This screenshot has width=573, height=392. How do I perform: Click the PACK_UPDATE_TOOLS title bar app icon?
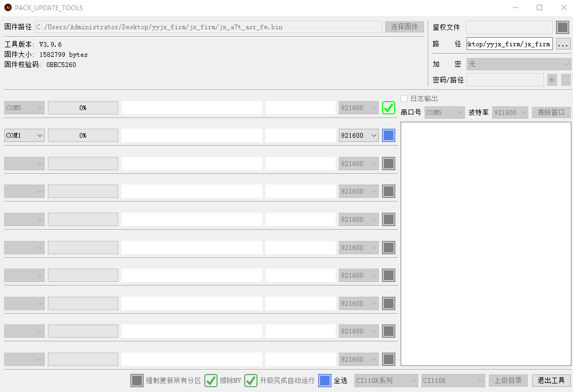point(7,7)
